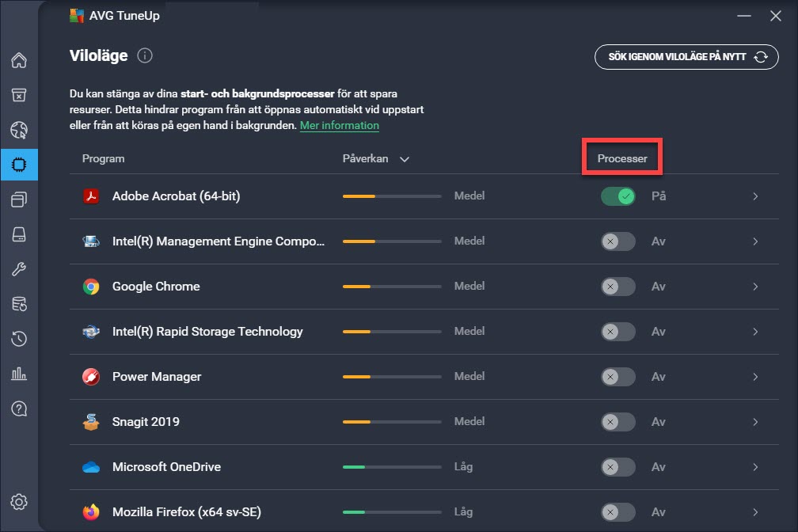798x532 pixels.
Task: Click the Låg label in OneDrive row
Action: coord(464,467)
